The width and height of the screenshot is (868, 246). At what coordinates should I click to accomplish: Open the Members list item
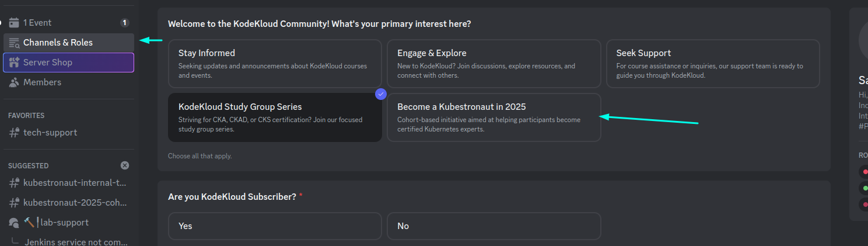click(x=42, y=82)
